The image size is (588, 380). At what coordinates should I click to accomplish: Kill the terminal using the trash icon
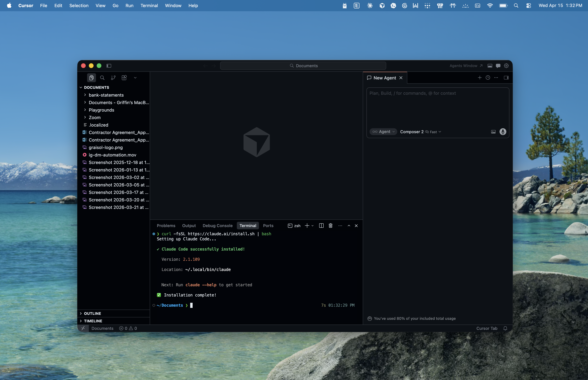click(x=330, y=226)
